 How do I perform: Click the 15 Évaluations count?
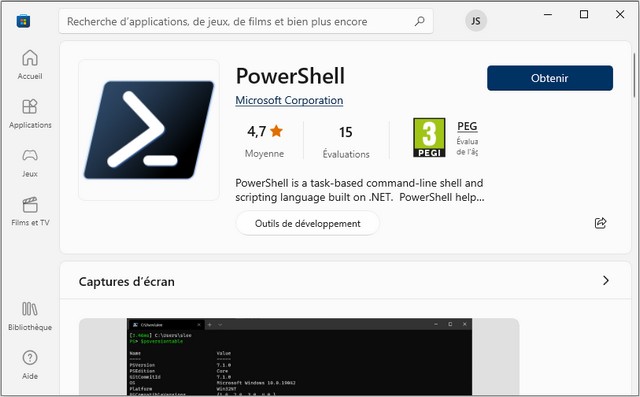[x=346, y=142]
